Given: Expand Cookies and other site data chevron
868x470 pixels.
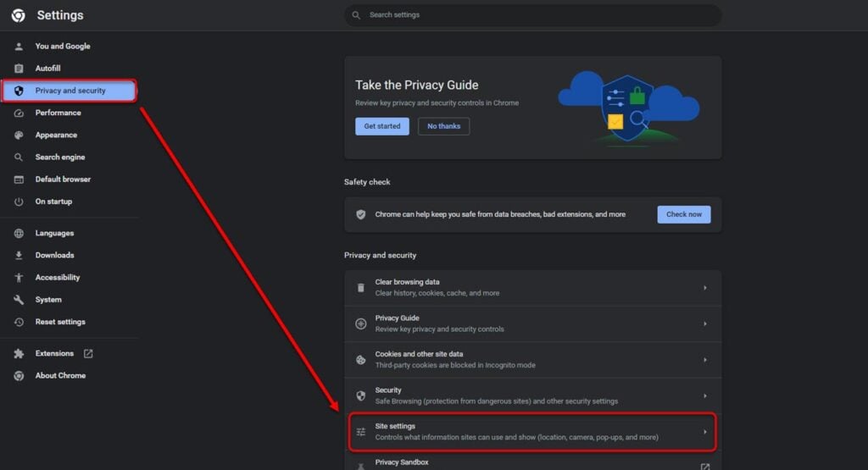Looking at the screenshot, I should 704,359.
